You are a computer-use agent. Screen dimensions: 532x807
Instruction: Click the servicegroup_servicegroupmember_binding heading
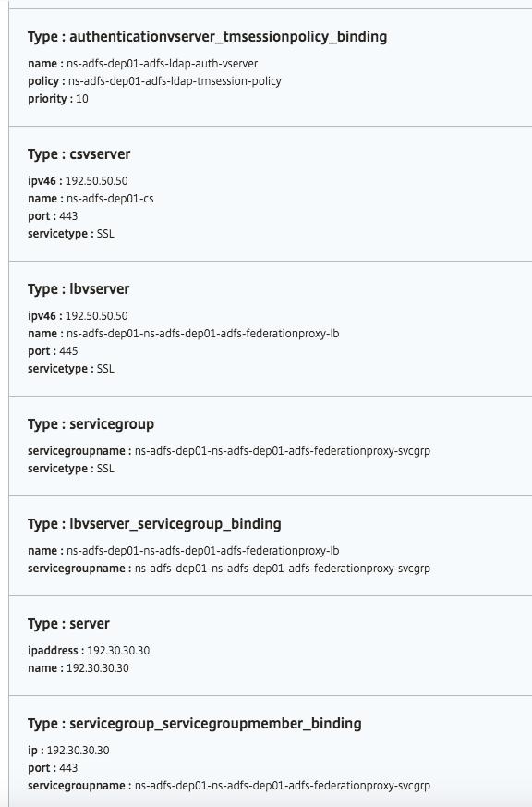click(195, 724)
